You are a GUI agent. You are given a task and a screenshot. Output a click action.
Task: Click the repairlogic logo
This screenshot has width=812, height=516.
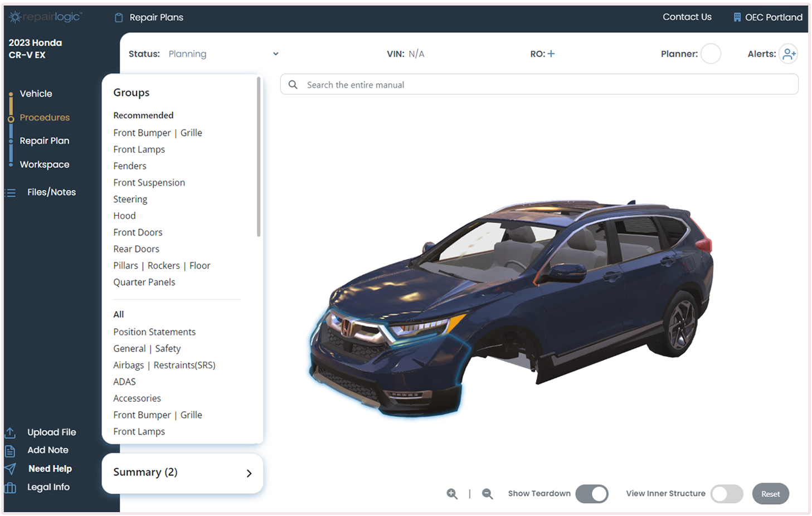click(x=45, y=17)
